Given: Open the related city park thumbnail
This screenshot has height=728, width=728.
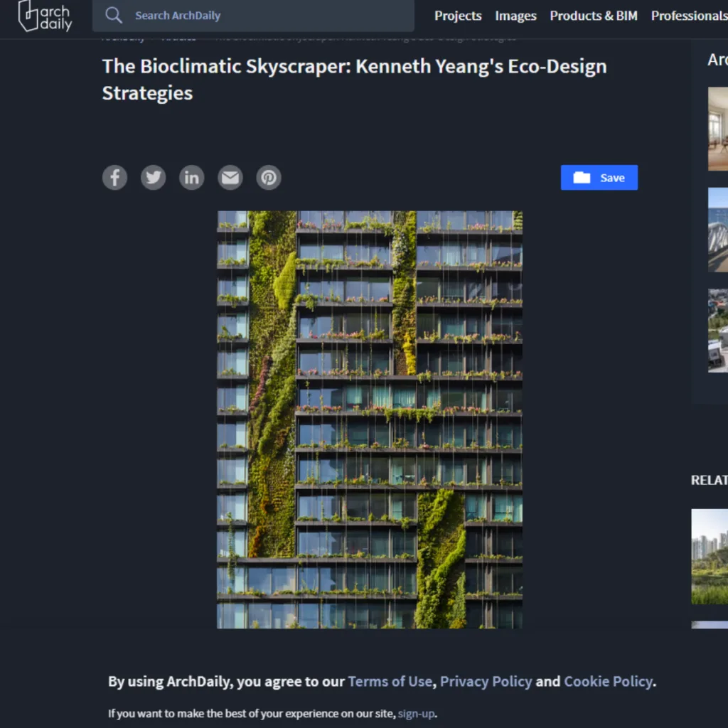Looking at the screenshot, I should tap(710, 557).
